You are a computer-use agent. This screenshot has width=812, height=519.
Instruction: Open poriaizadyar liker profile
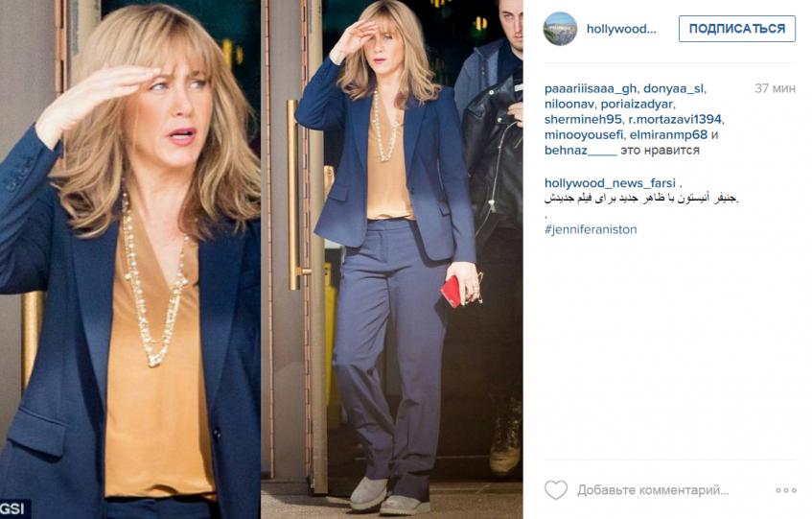click(637, 105)
